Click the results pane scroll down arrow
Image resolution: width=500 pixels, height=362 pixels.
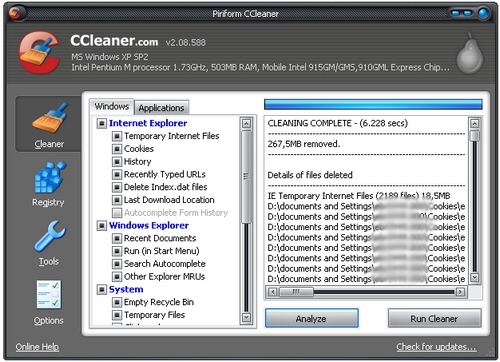[475, 277]
